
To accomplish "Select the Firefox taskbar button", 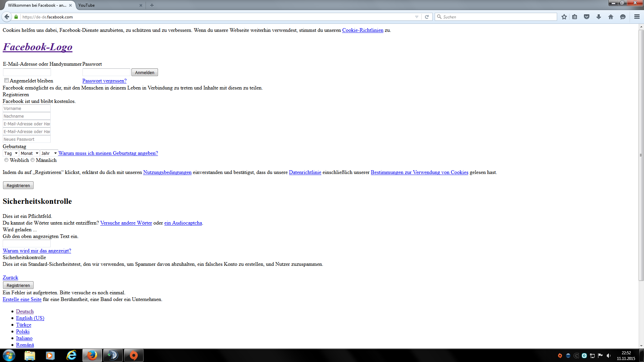I will pyautogui.click(x=92, y=355).
